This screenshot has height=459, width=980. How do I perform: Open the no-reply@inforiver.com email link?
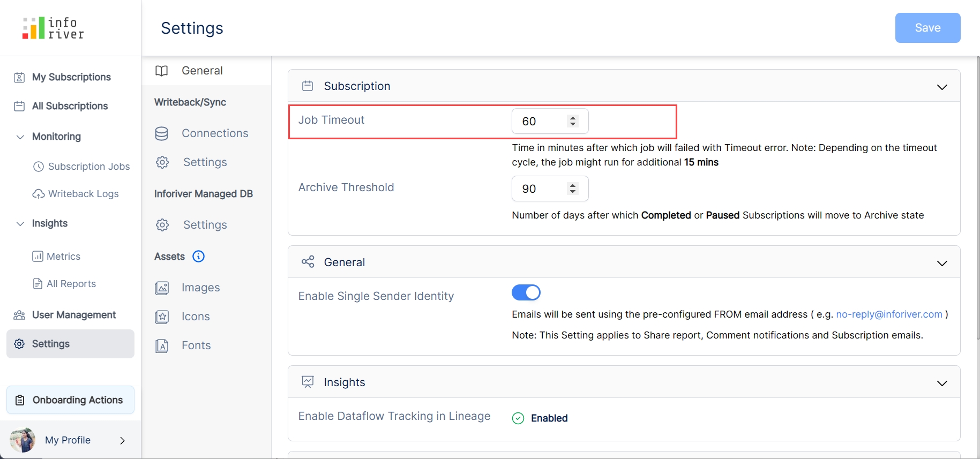point(888,314)
